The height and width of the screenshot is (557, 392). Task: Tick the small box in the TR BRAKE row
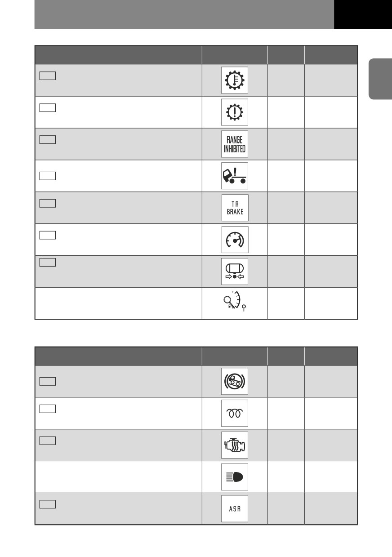tap(47, 204)
